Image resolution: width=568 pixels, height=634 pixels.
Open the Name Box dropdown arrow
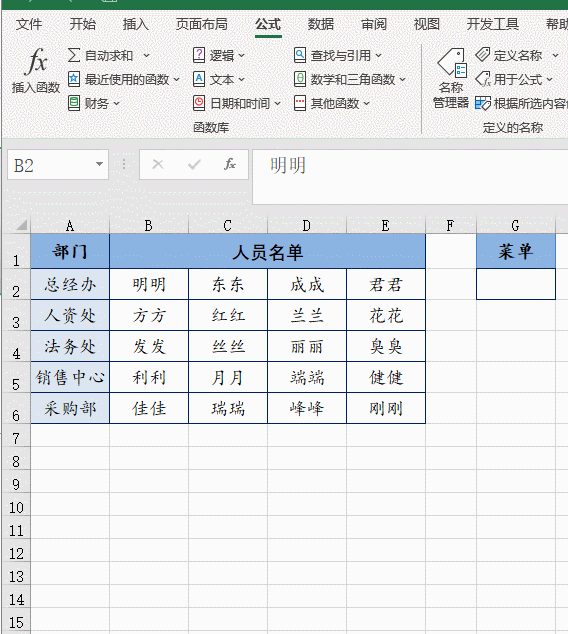click(99, 164)
